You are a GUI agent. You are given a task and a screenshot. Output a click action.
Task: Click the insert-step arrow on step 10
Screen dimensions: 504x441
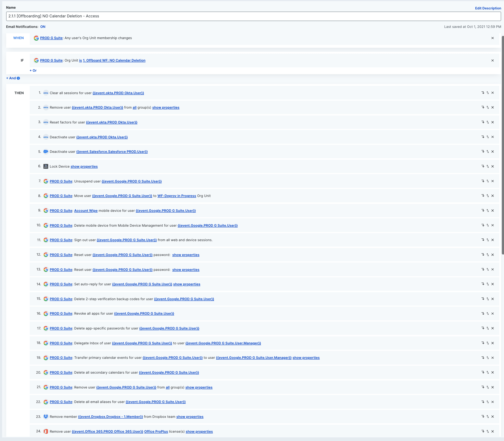pyautogui.click(x=483, y=225)
